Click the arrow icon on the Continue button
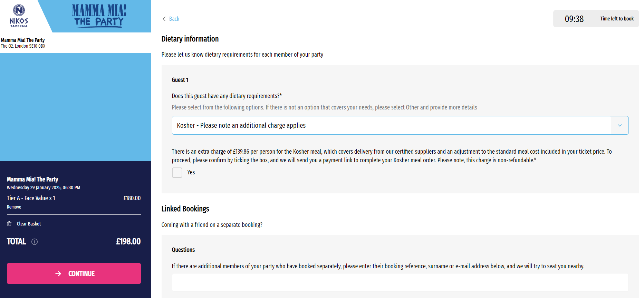This screenshot has width=644, height=298. tap(58, 273)
